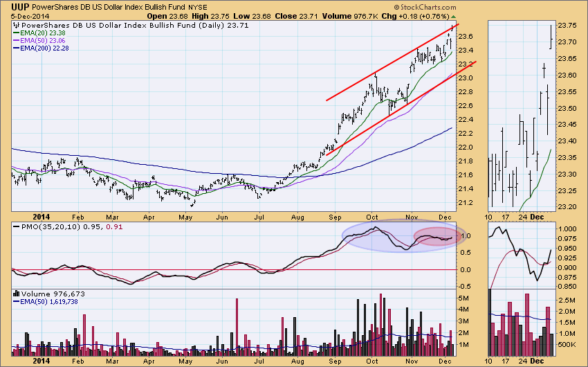Screen dimensions: 588x367
Task: Click the 23.75 price label in zoom panel
Action: (x=566, y=26)
